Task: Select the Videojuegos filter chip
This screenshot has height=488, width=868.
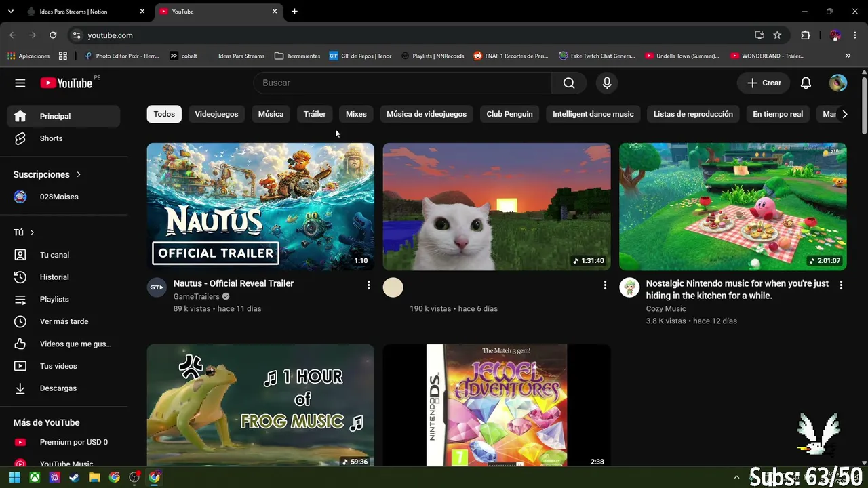Action: [x=216, y=114]
